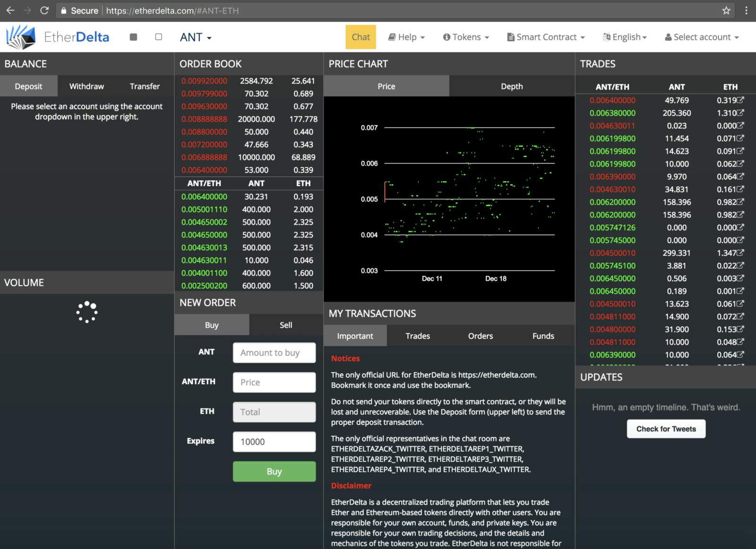The height and width of the screenshot is (549, 756).
Task: Click the secure lock icon in address bar
Action: [64, 10]
